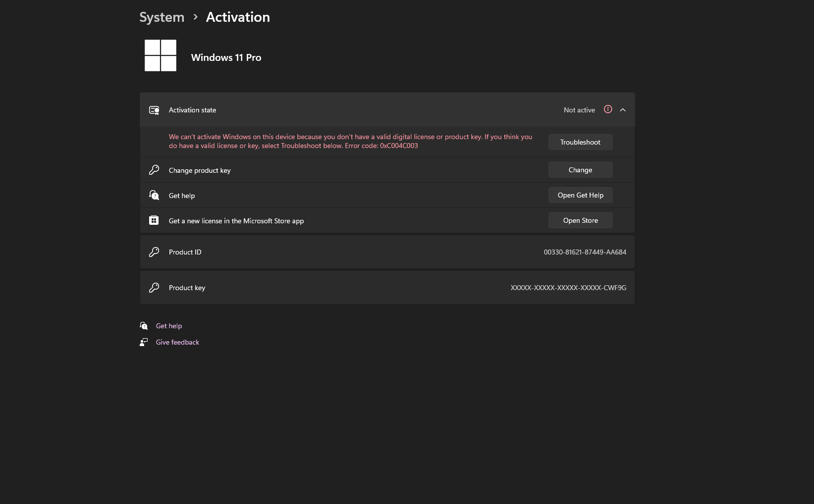The width and height of the screenshot is (814, 504).
Task: Click the Windows logo icon
Action: [161, 55]
